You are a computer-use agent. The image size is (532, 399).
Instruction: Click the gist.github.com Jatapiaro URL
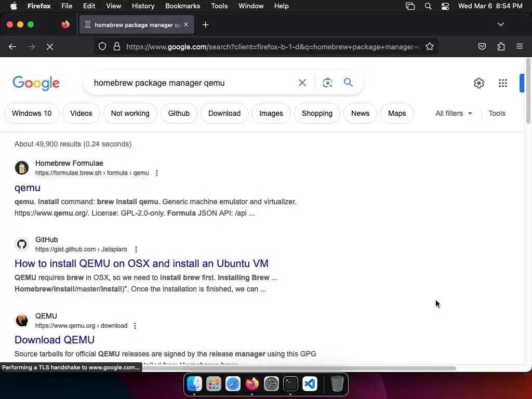click(81, 249)
